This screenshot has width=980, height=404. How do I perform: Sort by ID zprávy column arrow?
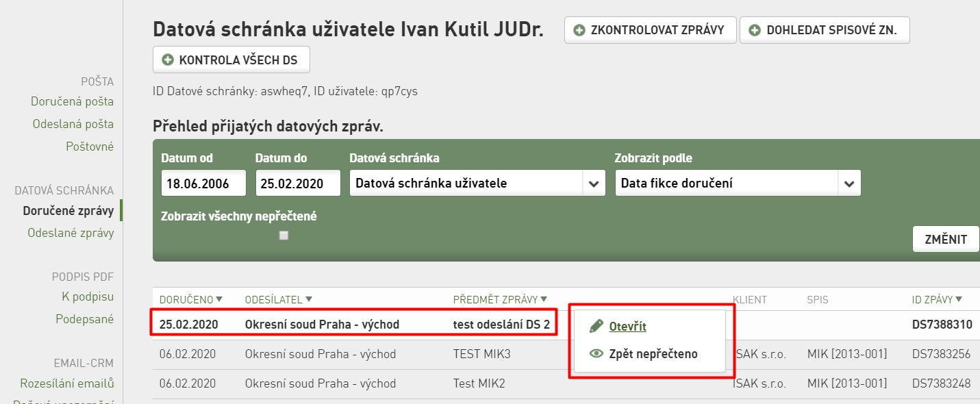click(x=958, y=299)
